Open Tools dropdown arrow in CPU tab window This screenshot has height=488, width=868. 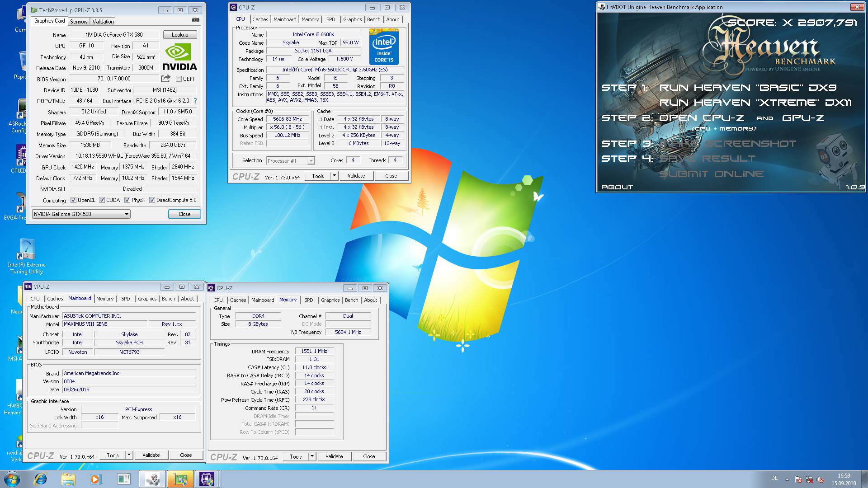[x=334, y=176]
